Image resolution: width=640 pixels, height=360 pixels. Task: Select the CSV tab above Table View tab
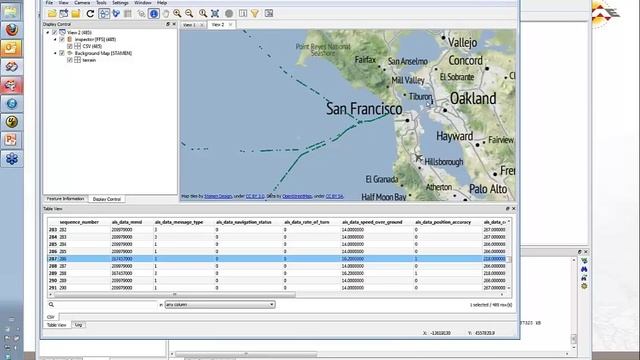(x=51, y=317)
